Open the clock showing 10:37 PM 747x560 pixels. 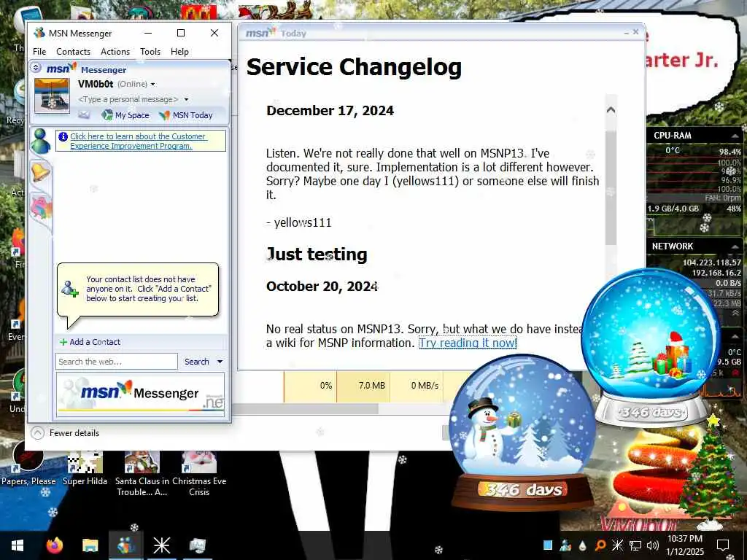[684, 545]
